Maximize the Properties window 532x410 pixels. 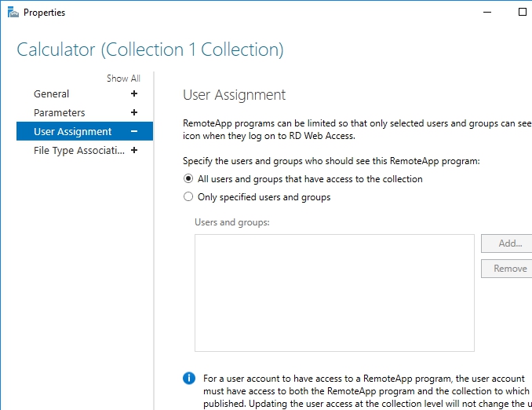point(523,13)
